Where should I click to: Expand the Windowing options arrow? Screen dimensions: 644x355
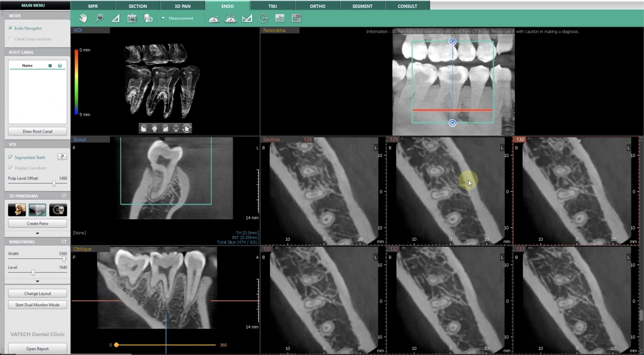tap(37, 281)
